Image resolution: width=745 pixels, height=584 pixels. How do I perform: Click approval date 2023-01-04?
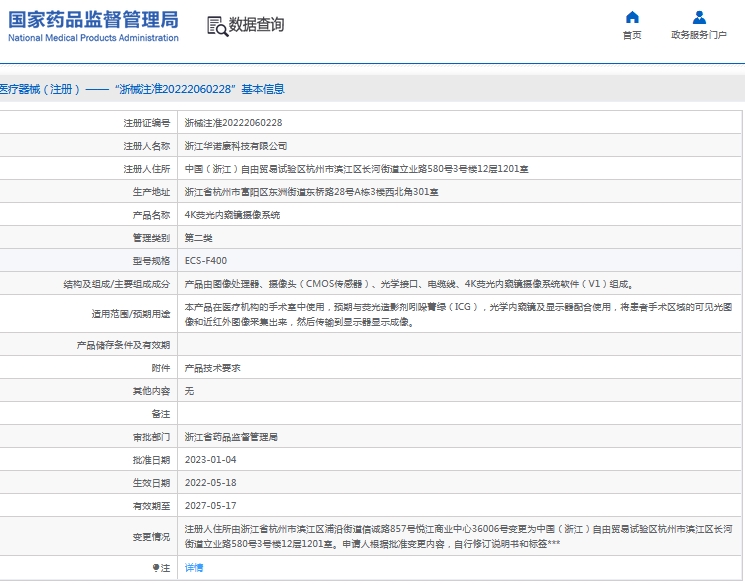click(x=210, y=460)
